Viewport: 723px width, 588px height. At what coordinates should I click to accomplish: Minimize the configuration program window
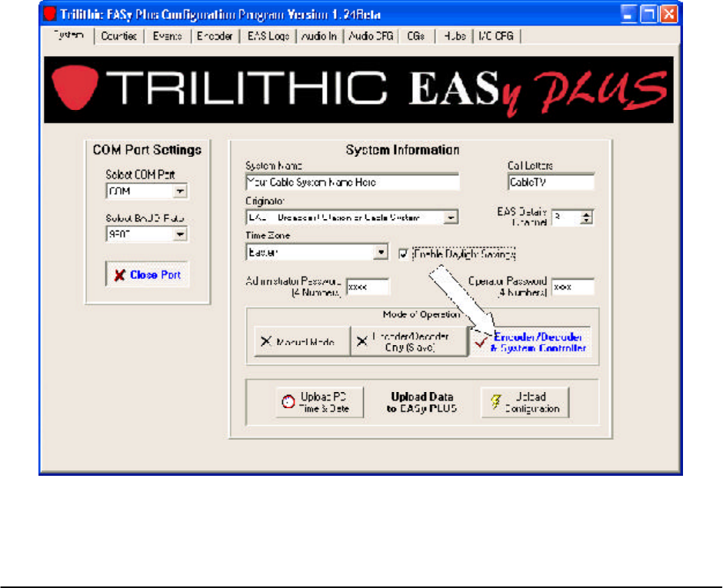point(628,14)
